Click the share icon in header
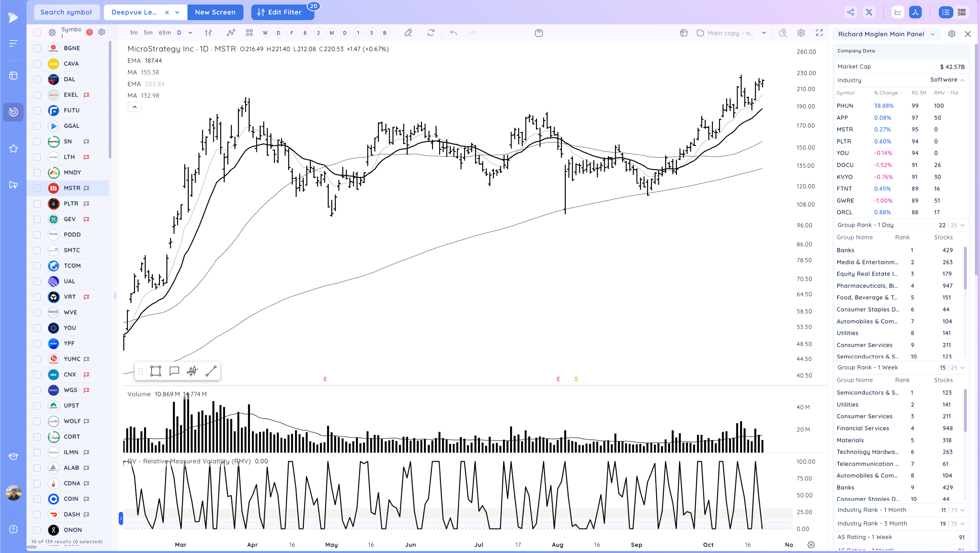Screen dimensions: 980x553 pos(851,12)
